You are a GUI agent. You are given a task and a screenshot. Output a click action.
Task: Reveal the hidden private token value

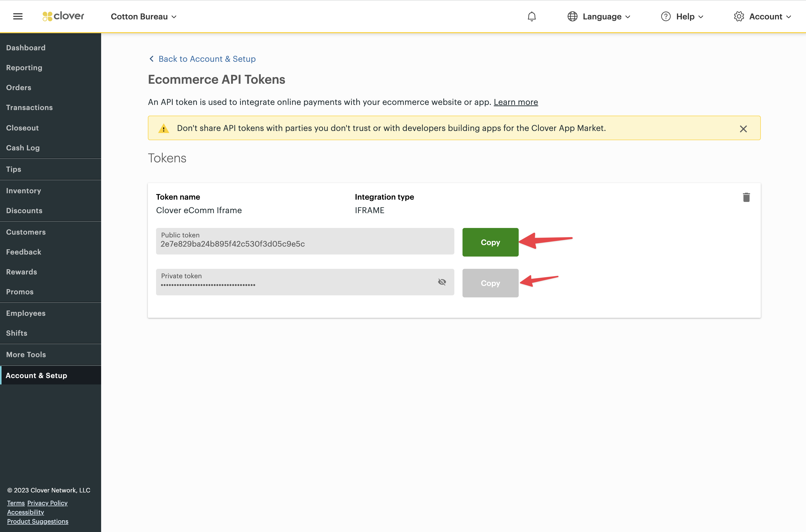click(x=442, y=282)
